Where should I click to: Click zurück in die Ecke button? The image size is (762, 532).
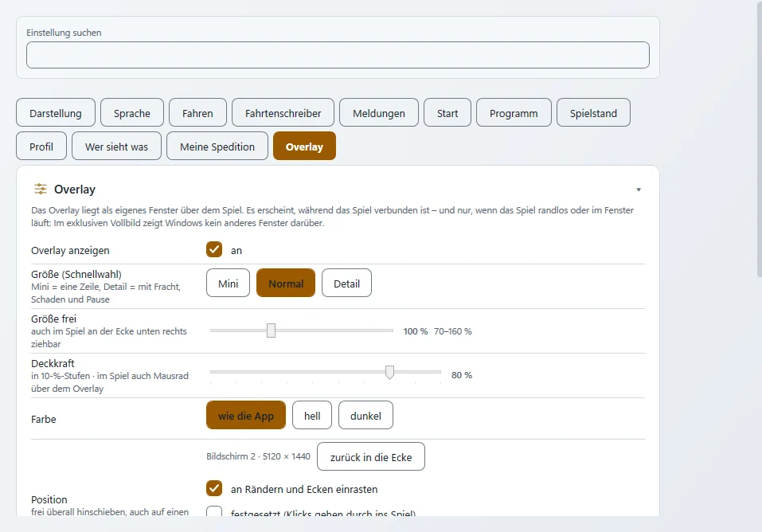point(371,456)
